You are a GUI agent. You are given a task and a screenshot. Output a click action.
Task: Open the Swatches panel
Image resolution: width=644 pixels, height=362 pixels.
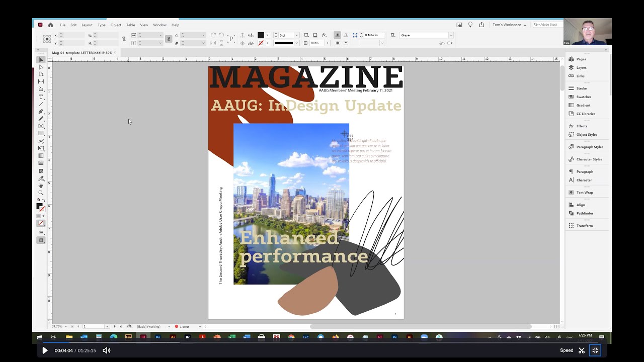click(584, 97)
